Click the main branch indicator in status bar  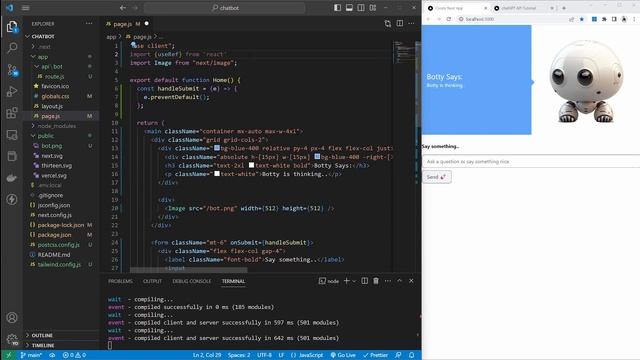[x=31, y=355]
